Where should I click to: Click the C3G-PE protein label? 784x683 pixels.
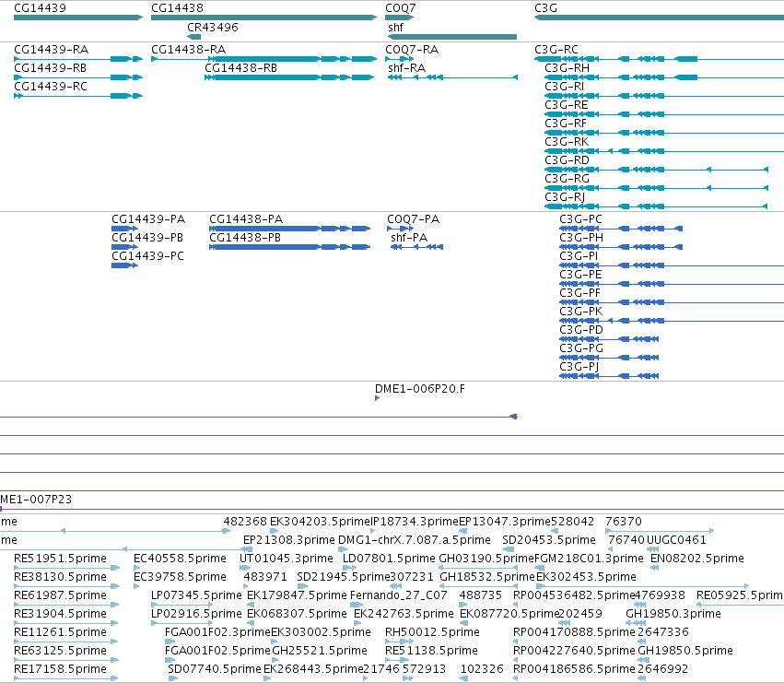pos(580,275)
